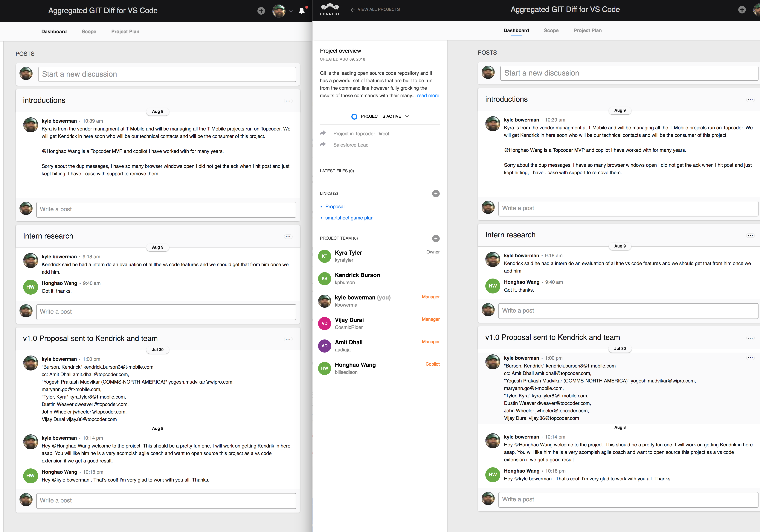The width and height of the screenshot is (760, 532).
Task: Open the Proposal link
Action: (335, 207)
